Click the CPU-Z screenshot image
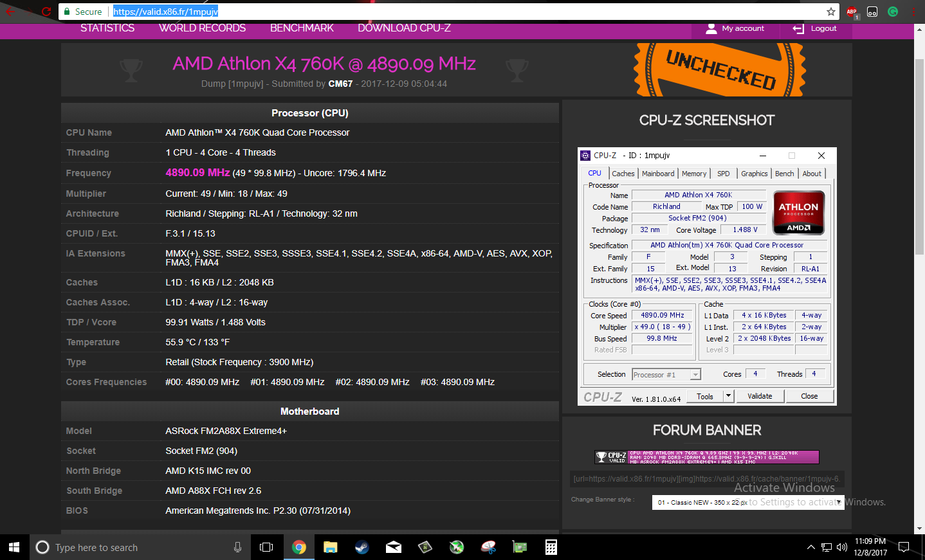 coord(707,276)
